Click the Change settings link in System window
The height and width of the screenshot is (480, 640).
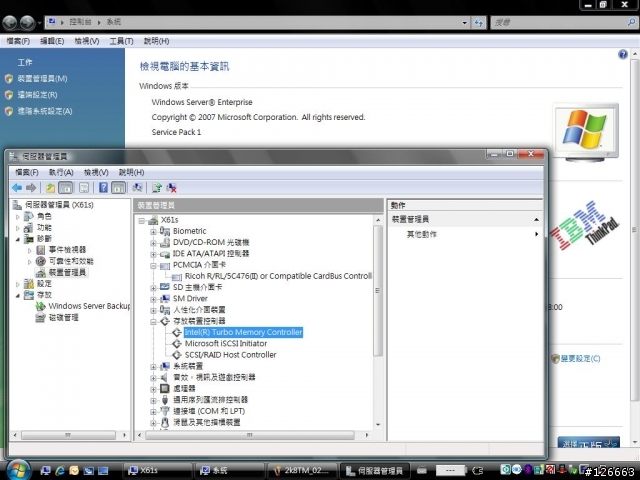point(580,359)
